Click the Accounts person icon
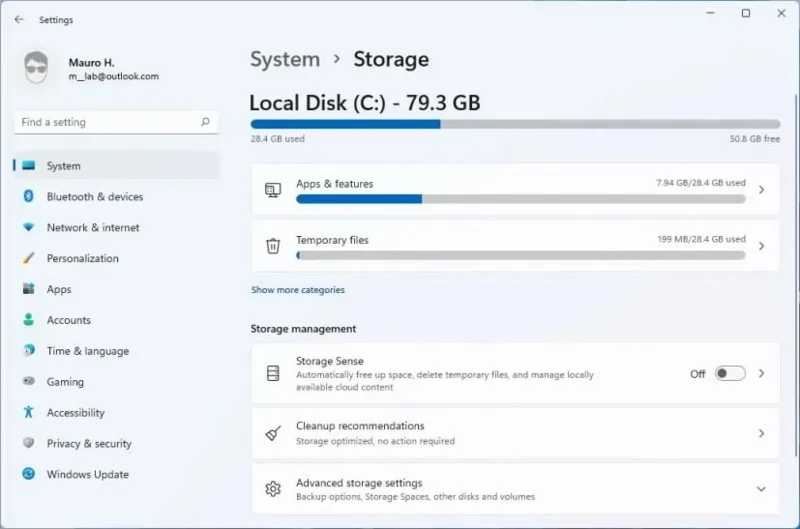The height and width of the screenshot is (529, 800). click(29, 319)
